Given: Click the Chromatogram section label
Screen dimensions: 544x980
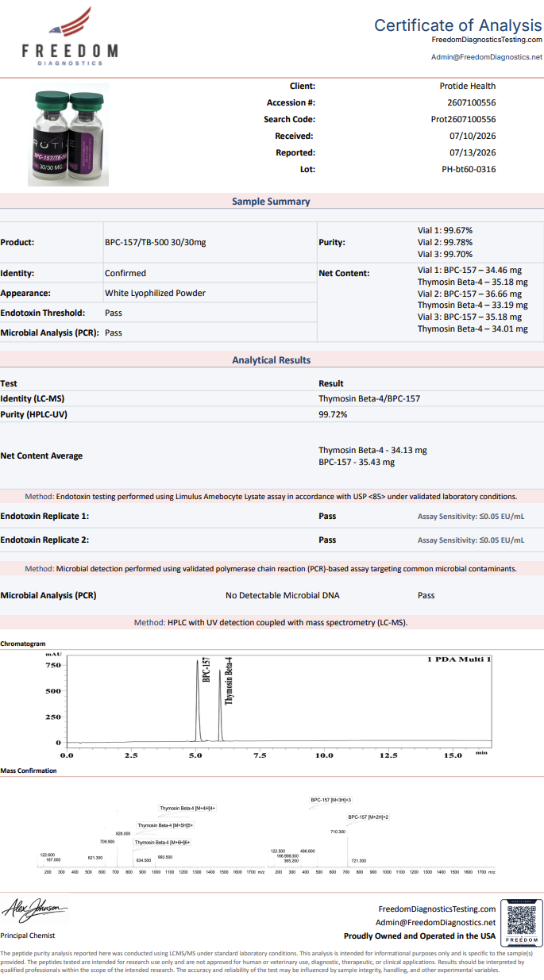Looking at the screenshot, I should pyautogui.click(x=23, y=644).
